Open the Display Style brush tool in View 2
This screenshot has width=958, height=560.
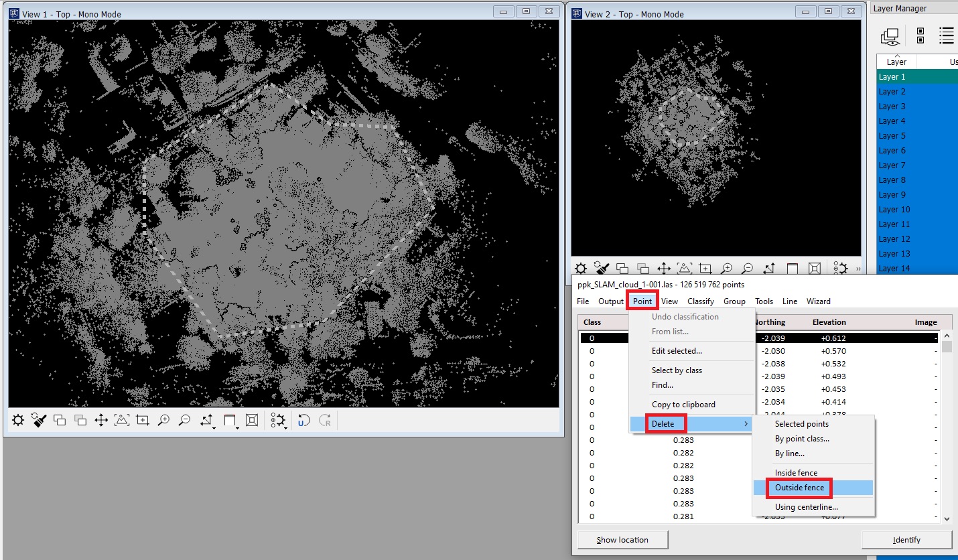(x=602, y=268)
